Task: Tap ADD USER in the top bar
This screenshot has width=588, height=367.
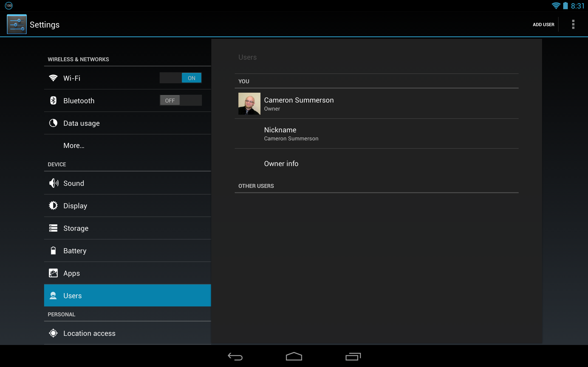Action: pyautogui.click(x=543, y=24)
